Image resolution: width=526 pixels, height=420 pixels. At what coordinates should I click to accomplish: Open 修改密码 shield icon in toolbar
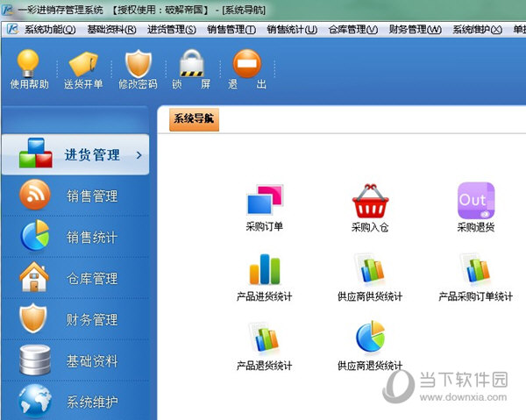[139, 64]
